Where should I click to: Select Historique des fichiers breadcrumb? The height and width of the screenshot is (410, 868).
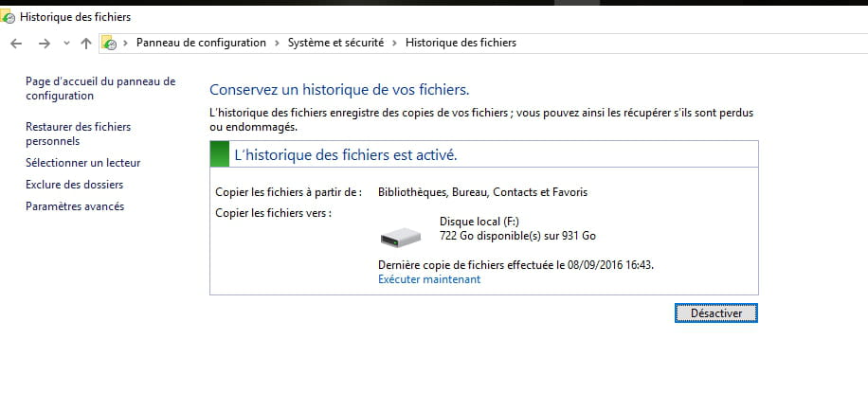click(461, 43)
